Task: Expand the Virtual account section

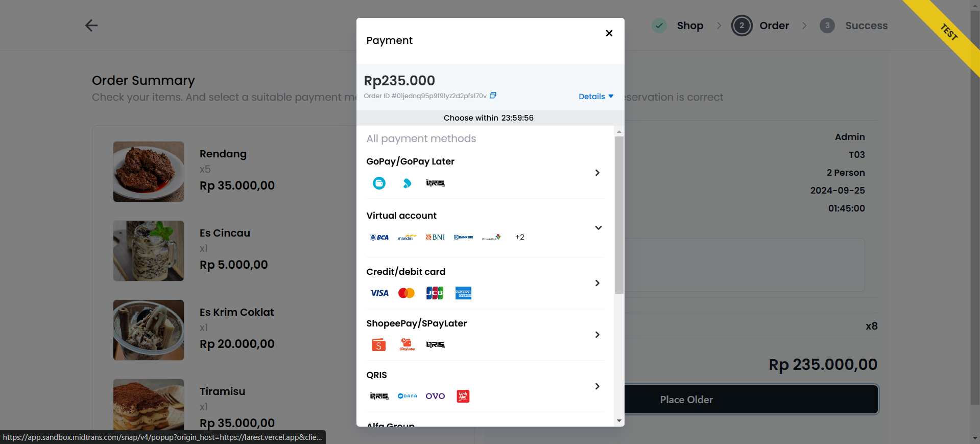Action: pos(598,228)
